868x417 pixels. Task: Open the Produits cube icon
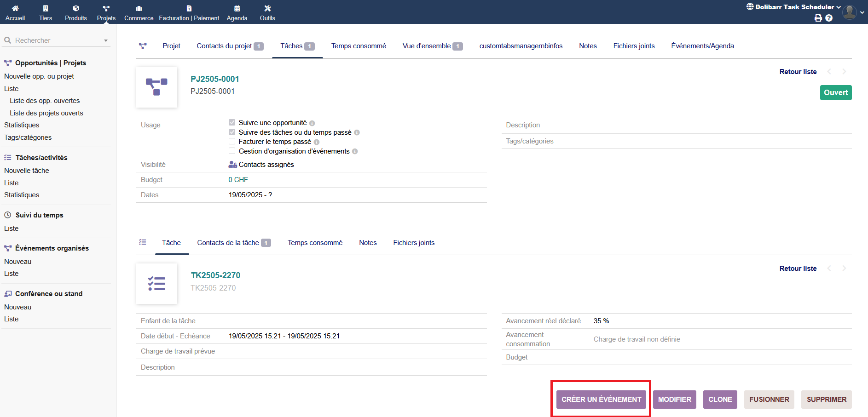point(76,8)
